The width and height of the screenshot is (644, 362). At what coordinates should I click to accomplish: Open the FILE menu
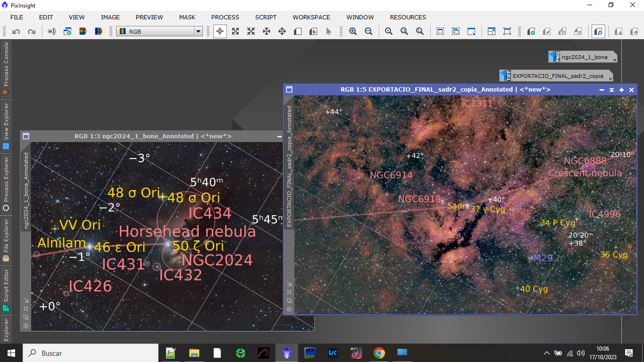17,17
